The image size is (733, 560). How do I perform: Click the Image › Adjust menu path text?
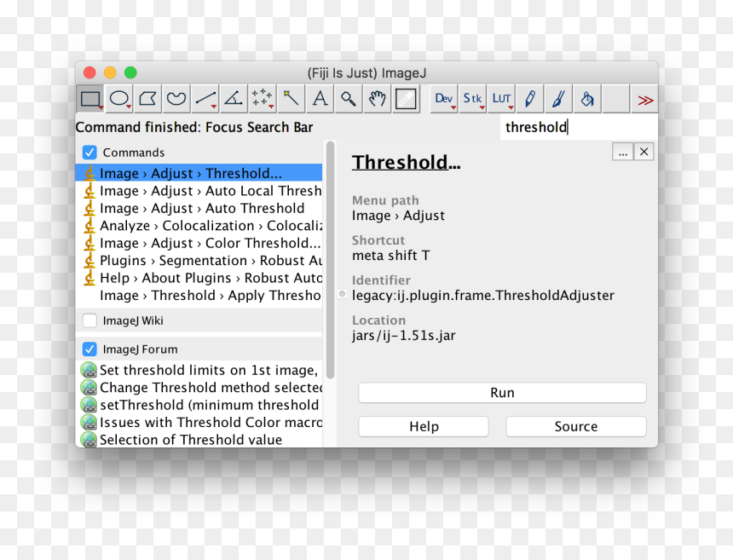pos(398,216)
